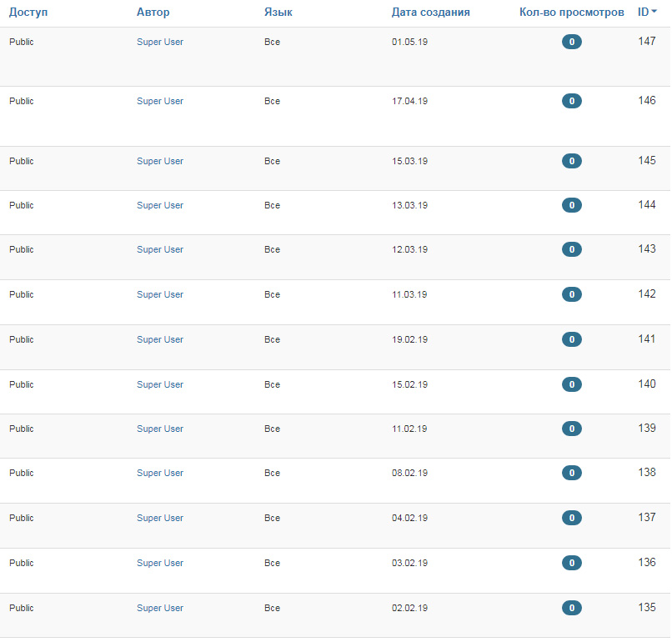
Task: Open Super User author of 19.02.19 row
Action: point(160,339)
